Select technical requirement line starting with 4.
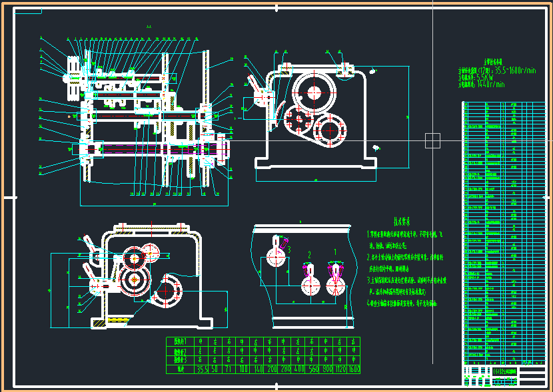 pos(402,303)
